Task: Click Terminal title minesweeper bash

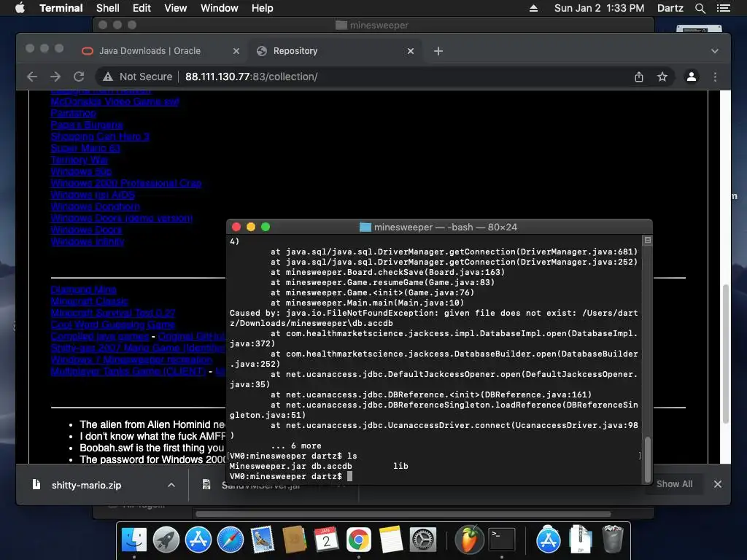Action: click(x=438, y=227)
